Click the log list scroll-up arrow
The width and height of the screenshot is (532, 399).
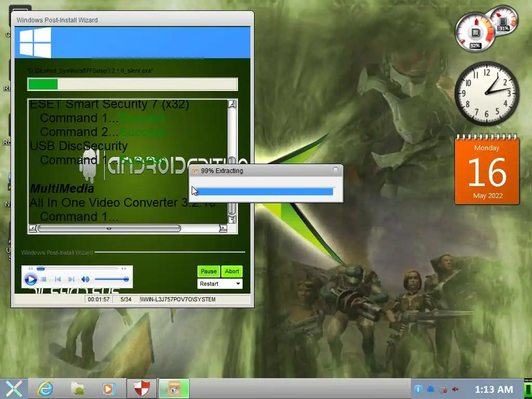point(232,104)
